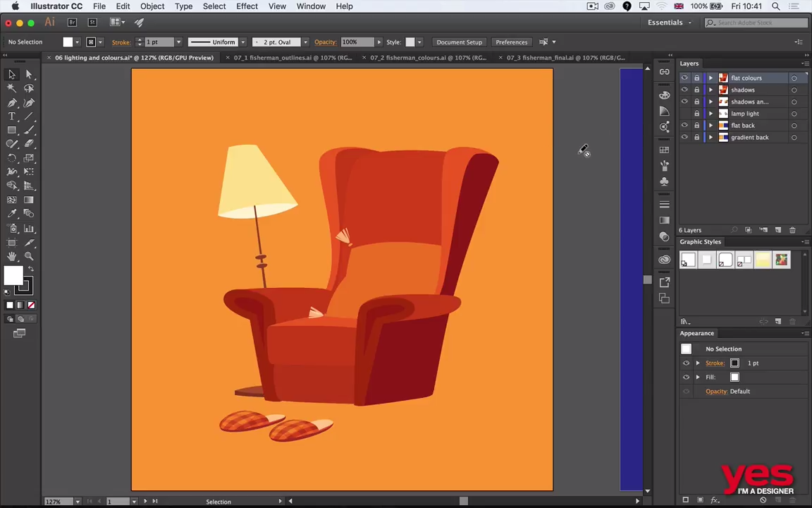
Task: Open Adobe Bridge from top bar
Action: tap(72, 23)
